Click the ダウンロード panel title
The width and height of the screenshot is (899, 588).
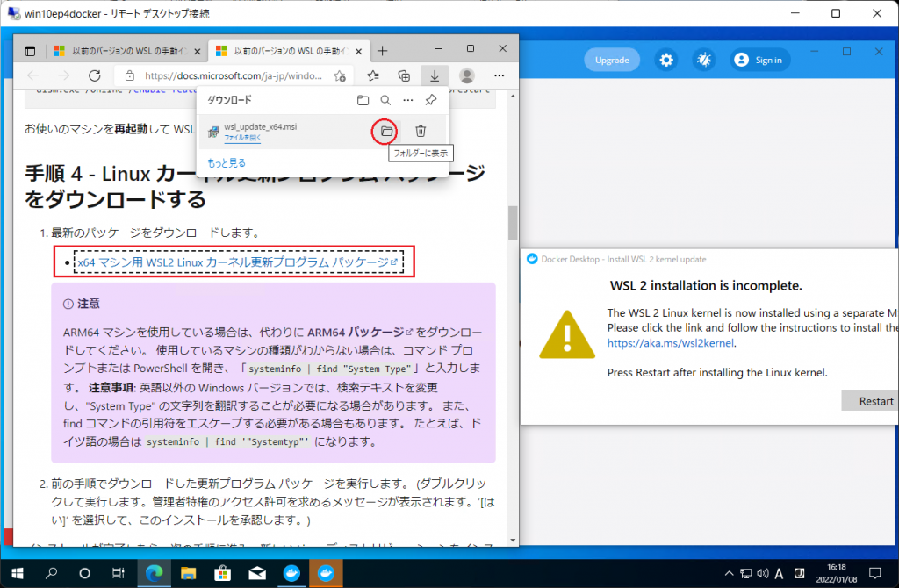[229, 100]
